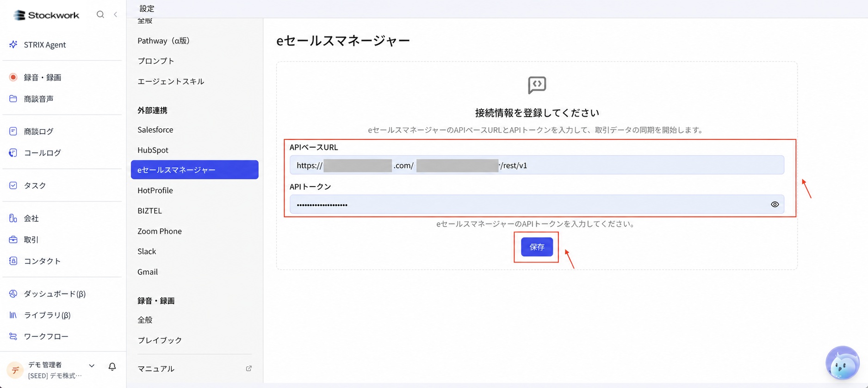Click the 商談ログ document icon
The height and width of the screenshot is (388, 868).
coord(13,131)
